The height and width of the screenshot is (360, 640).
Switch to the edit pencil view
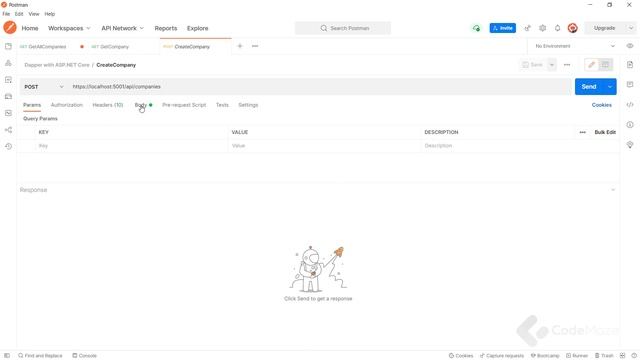(x=591, y=65)
